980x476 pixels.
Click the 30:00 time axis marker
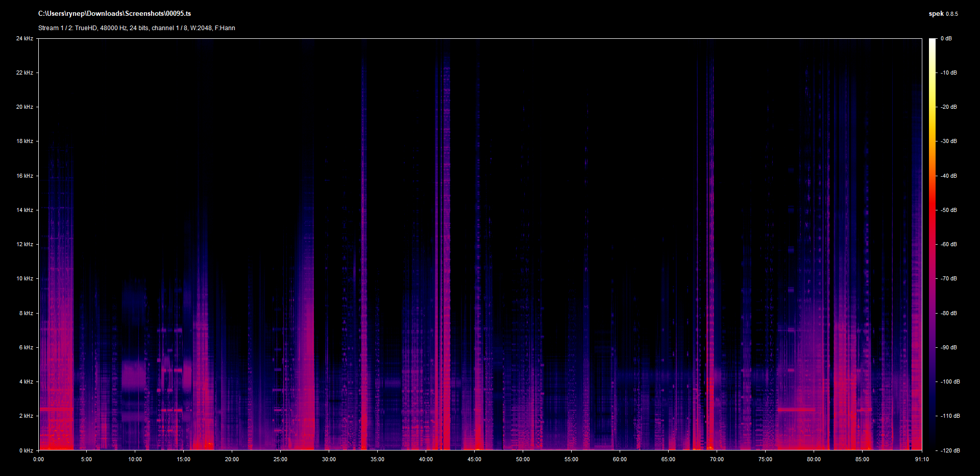point(329,460)
